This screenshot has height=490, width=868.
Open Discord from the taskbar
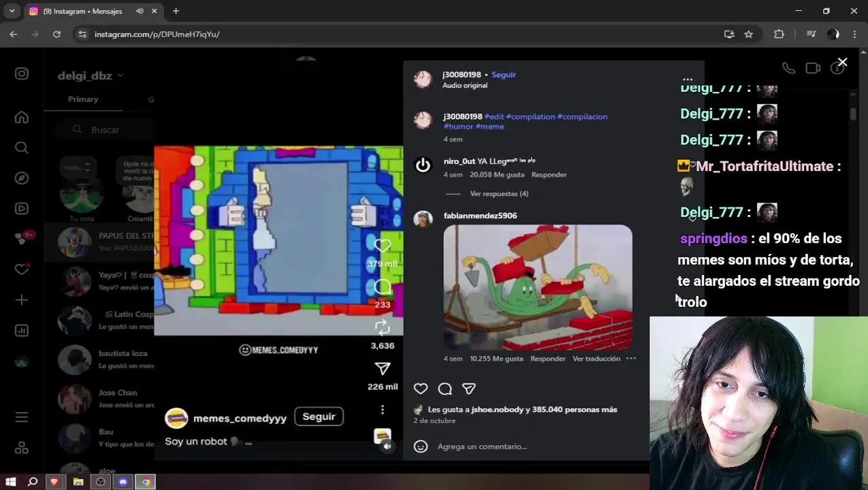(123, 482)
